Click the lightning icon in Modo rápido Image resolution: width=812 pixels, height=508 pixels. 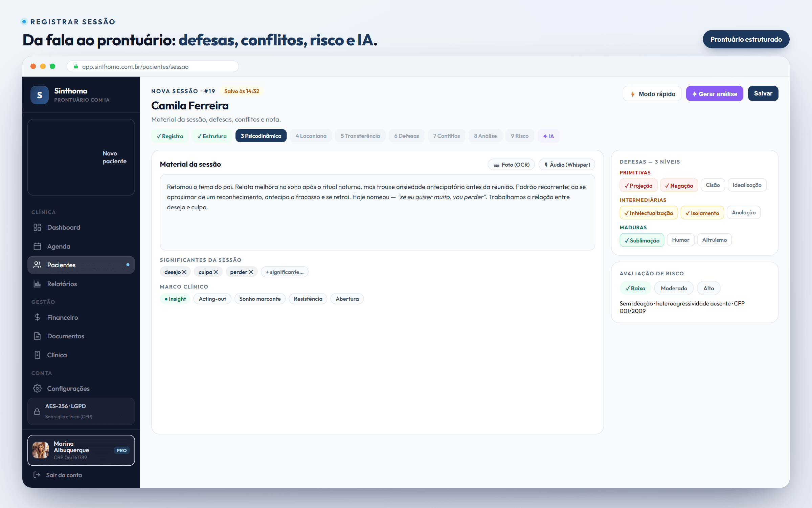(x=633, y=94)
